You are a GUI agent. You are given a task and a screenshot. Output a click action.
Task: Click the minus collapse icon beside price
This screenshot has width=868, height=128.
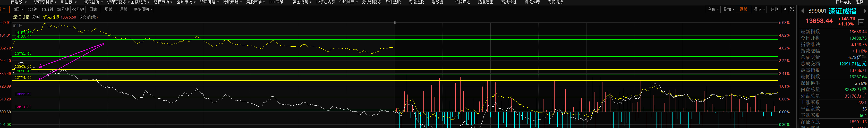click(x=861, y=22)
